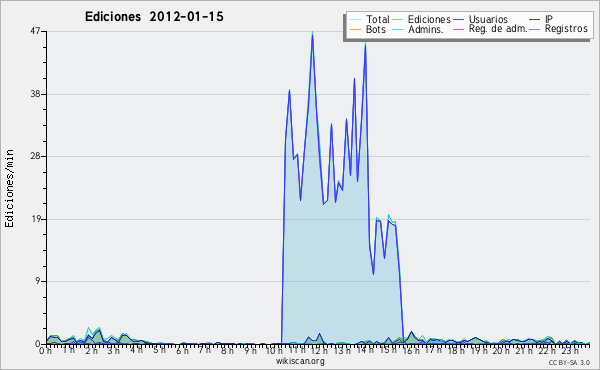
Task: Click the highest peak near 12 h
Action: click(x=312, y=34)
